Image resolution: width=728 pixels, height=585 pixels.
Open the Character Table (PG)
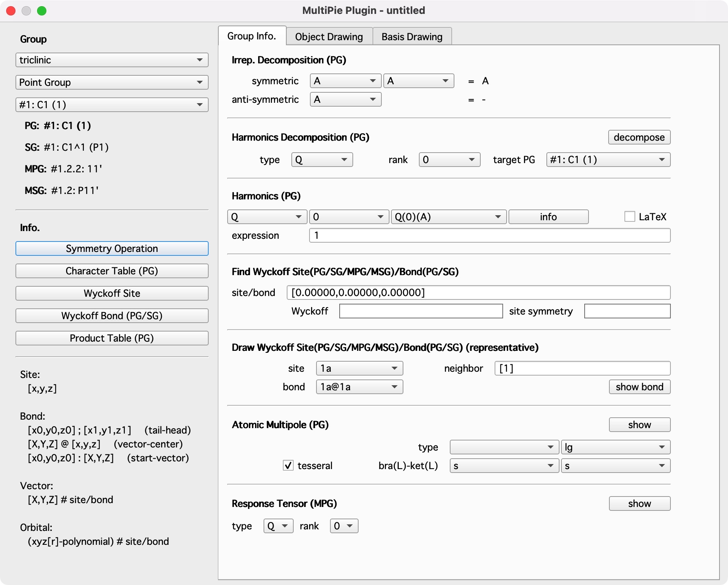tap(112, 271)
